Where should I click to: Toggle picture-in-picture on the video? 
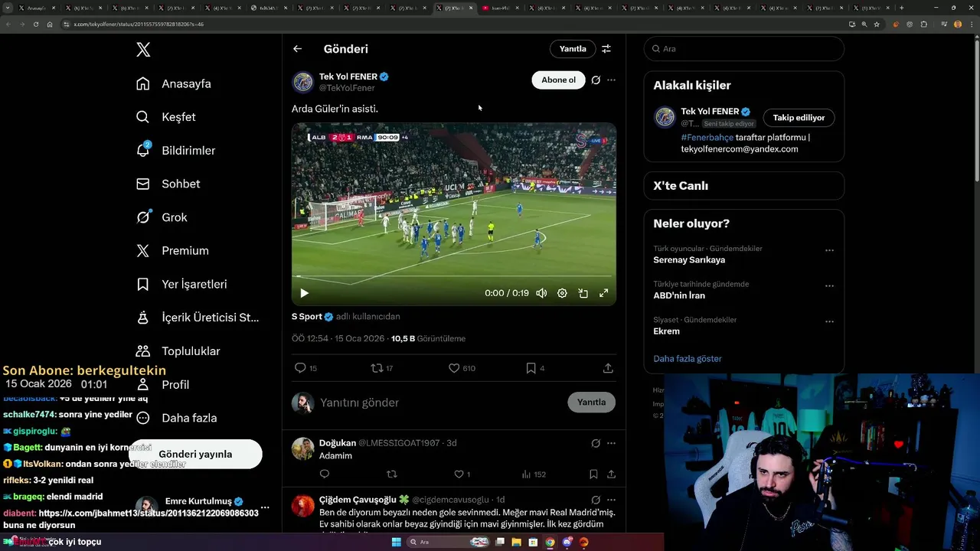[583, 293]
